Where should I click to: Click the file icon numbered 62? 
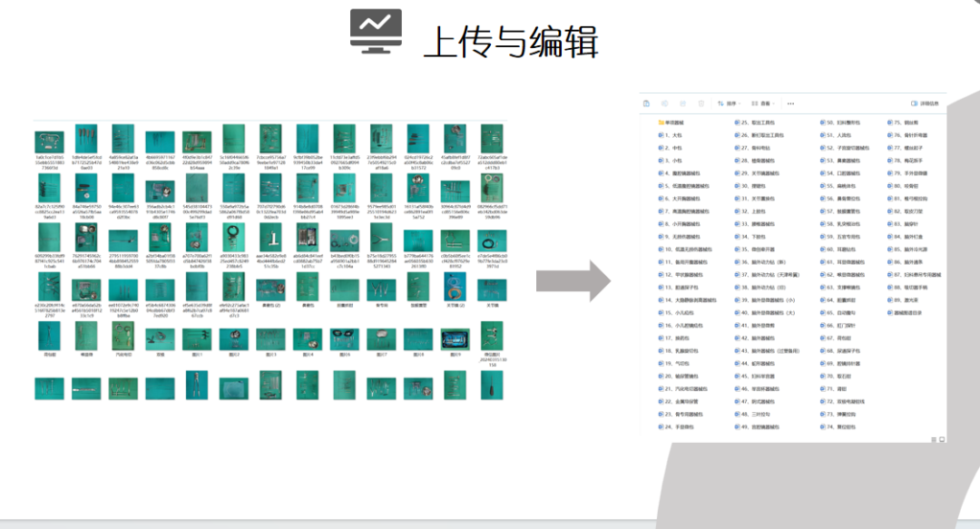click(x=822, y=275)
